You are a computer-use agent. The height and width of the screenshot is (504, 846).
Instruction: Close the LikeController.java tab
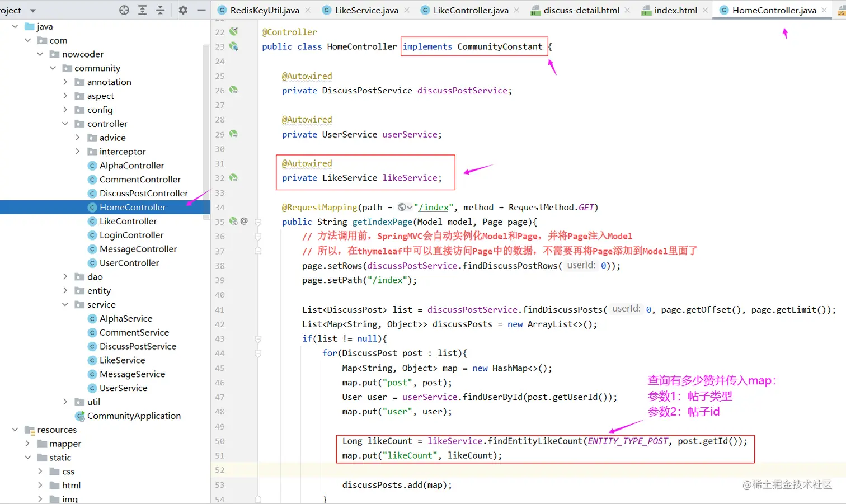pyautogui.click(x=516, y=10)
